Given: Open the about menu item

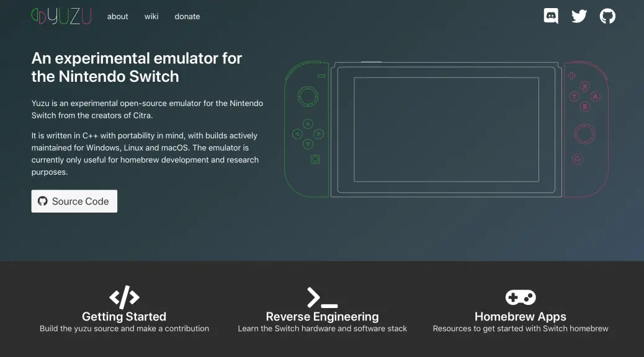Looking at the screenshot, I should pyautogui.click(x=117, y=16).
